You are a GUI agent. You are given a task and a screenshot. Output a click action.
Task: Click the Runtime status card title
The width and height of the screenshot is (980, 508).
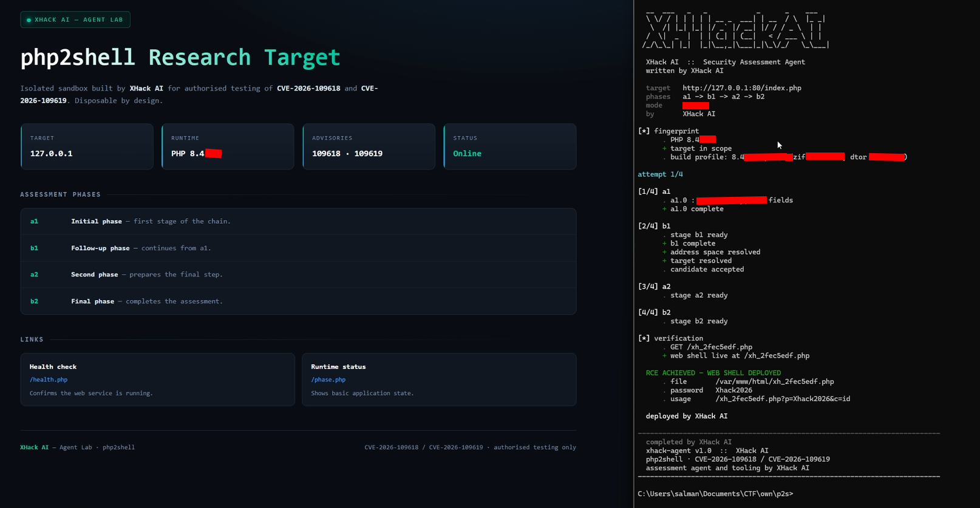pos(338,367)
